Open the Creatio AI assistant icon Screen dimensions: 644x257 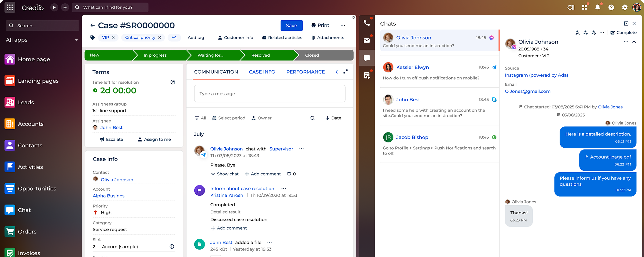(571, 7)
